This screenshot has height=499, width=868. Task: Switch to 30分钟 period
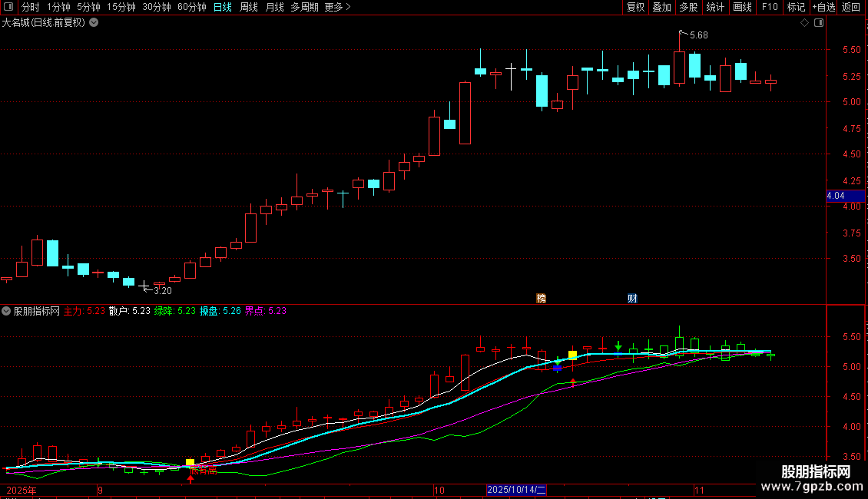(x=157, y=7)
